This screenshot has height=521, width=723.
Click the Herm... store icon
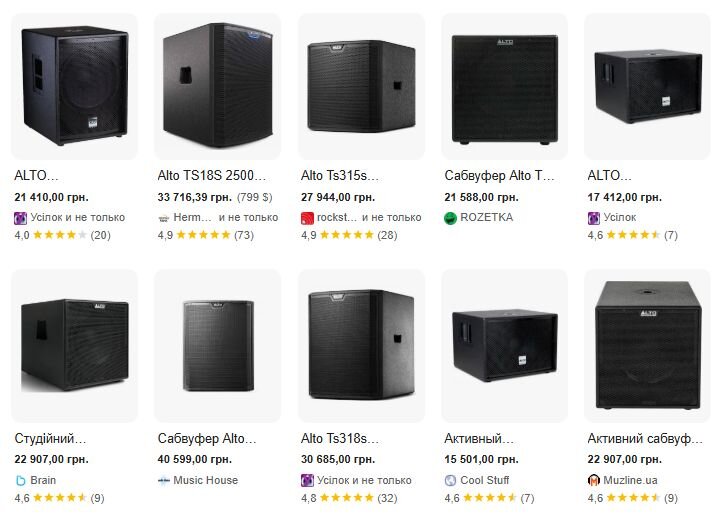[164, 217]
